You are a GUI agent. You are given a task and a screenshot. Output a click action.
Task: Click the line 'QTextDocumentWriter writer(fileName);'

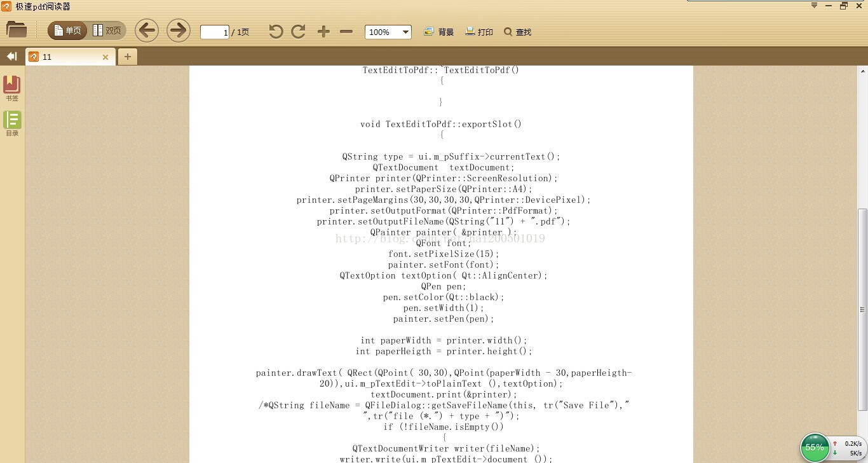(446, 448)
